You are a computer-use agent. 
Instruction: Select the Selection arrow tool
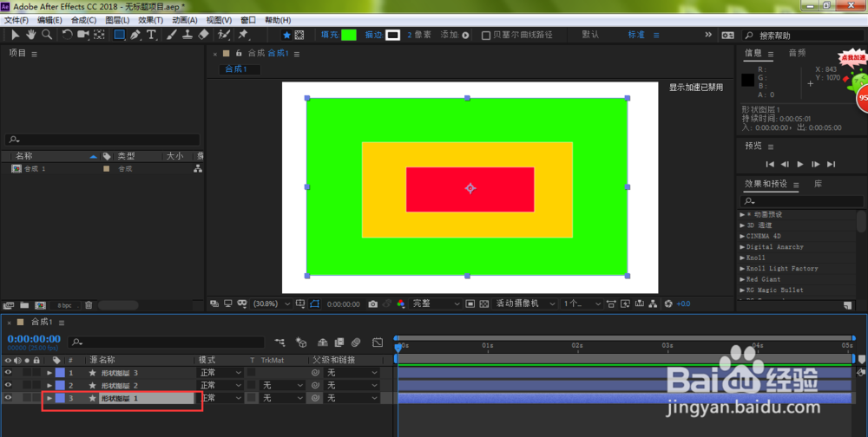click(x=15, y=35)
